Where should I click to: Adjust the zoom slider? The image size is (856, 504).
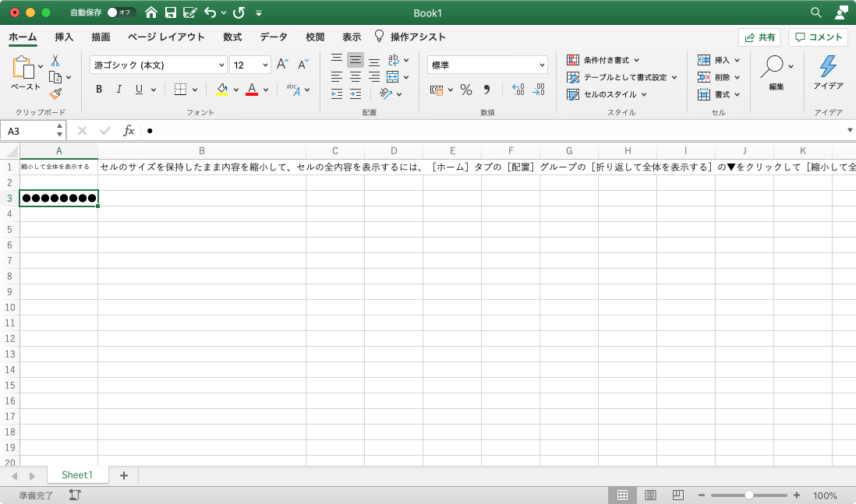(749, 495)
